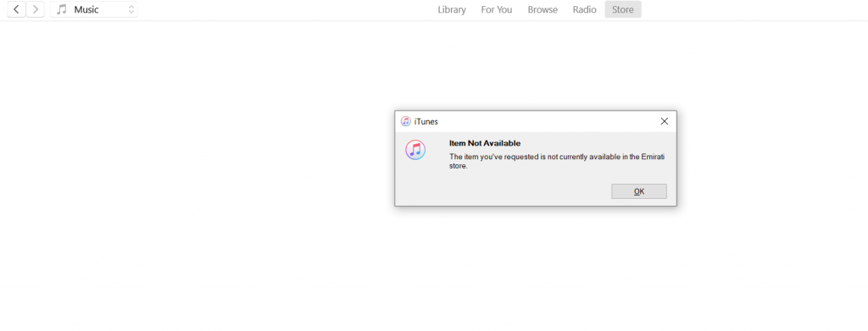868x331 pixels.
Task: Open the Music media type dropdown
Action: tap(94, 9)
